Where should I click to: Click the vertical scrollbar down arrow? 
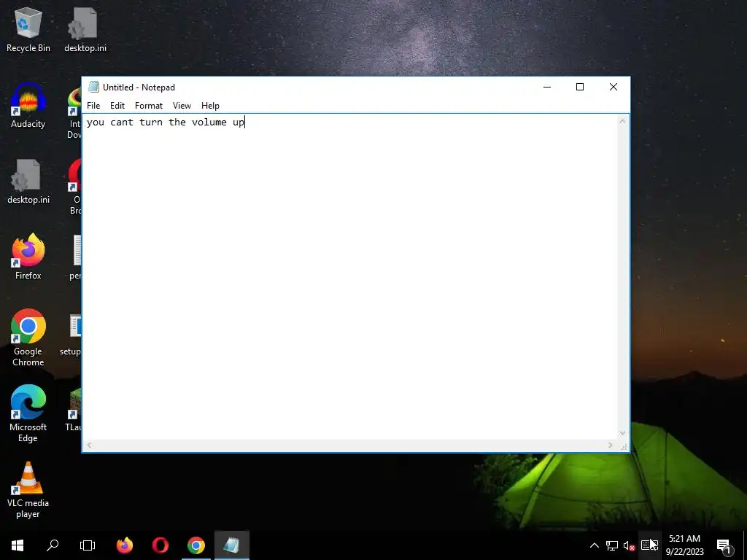coord(622,433)
